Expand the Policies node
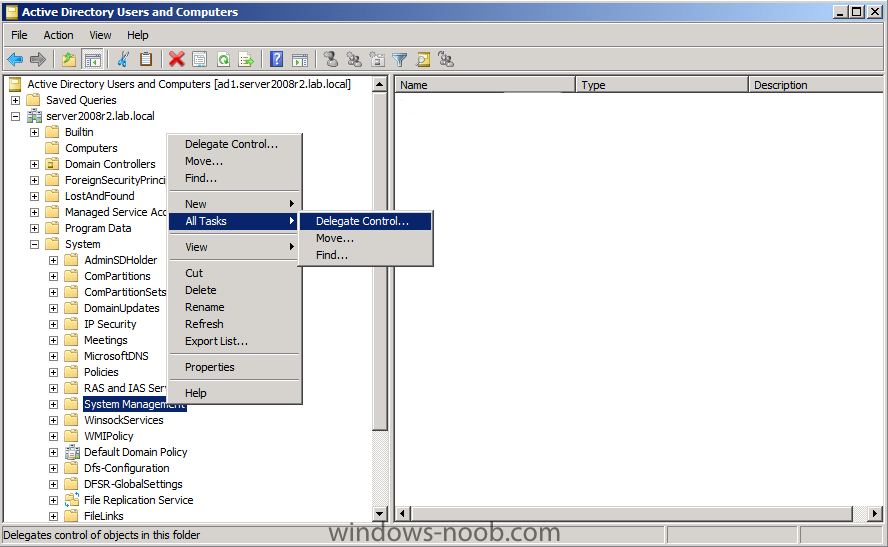Screen dimensions: 888x547 click(x=53, y=373)
